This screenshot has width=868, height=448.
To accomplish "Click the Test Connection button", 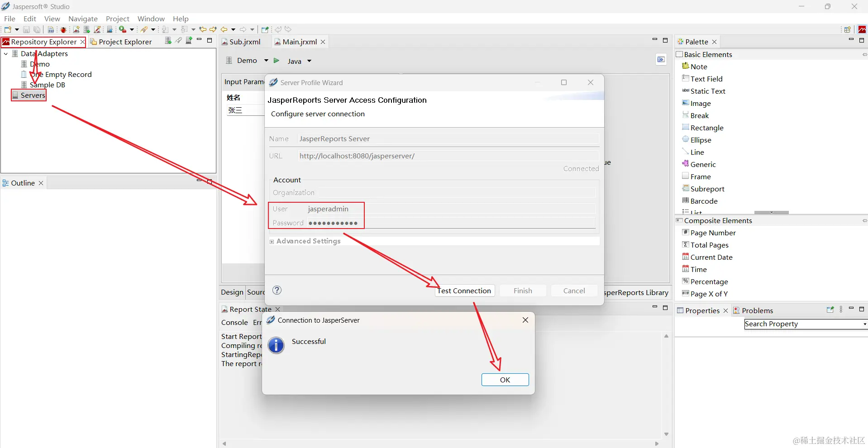I will coord(464,291).
